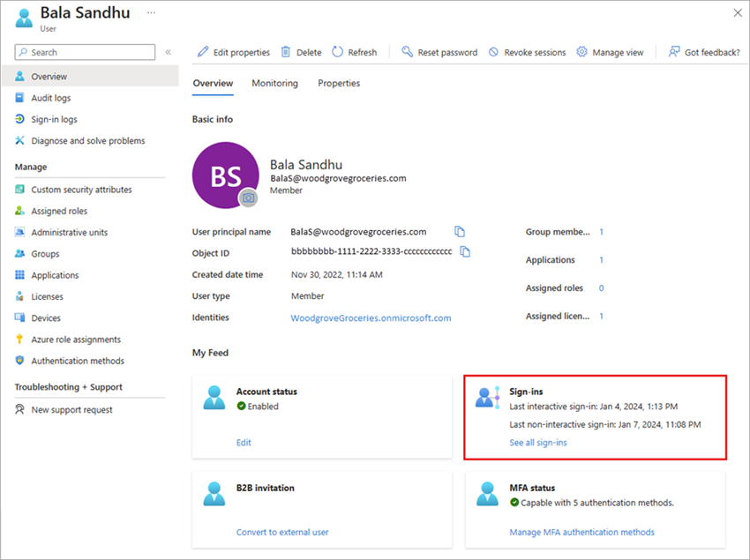
Task: Refresh the user overview page
Action: coord(355,52)
